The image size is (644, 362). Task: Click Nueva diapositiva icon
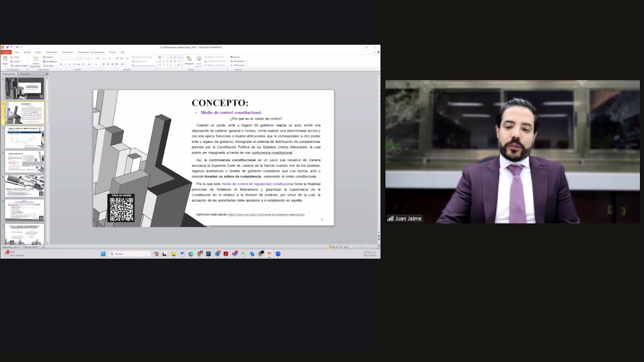(36, 58)
